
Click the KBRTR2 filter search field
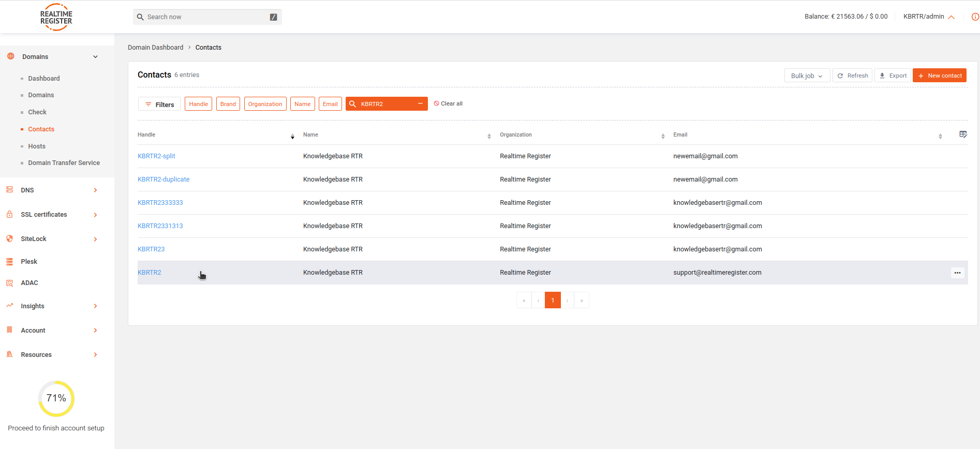387,104
